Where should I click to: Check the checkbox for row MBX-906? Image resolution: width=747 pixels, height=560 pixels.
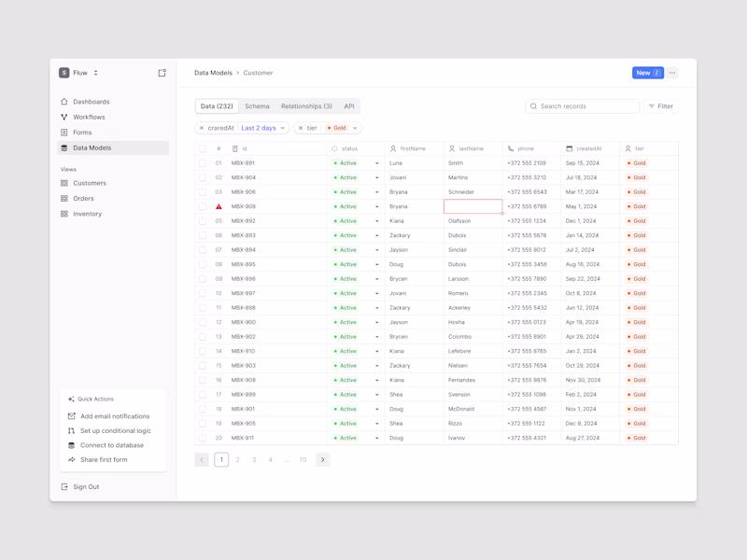[203, 192]
